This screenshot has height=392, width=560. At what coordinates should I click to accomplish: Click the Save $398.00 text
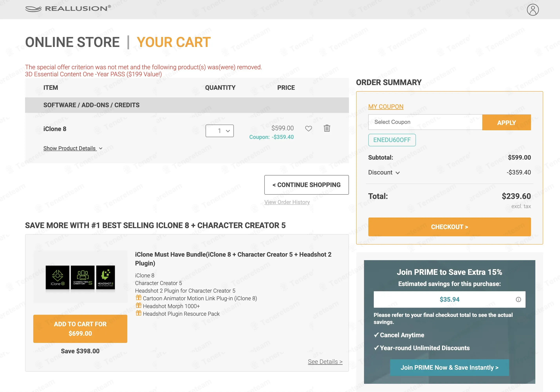coord(80,351)
